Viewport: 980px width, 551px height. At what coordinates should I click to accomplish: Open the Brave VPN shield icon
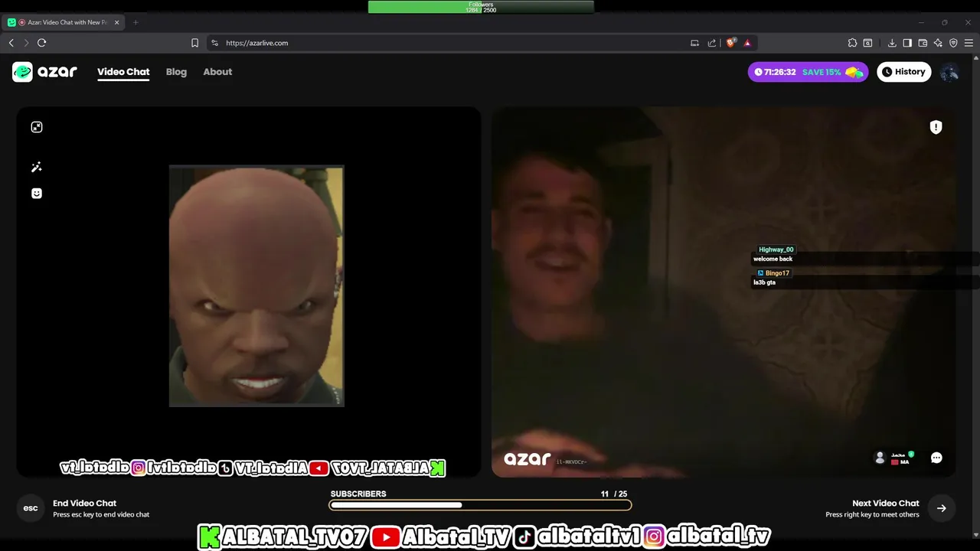(953, 43)
